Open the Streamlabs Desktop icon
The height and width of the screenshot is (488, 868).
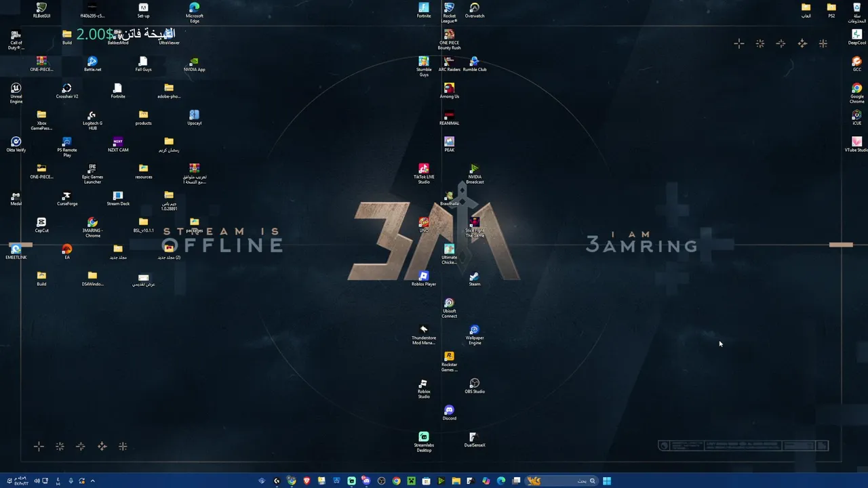click(424, 442)
